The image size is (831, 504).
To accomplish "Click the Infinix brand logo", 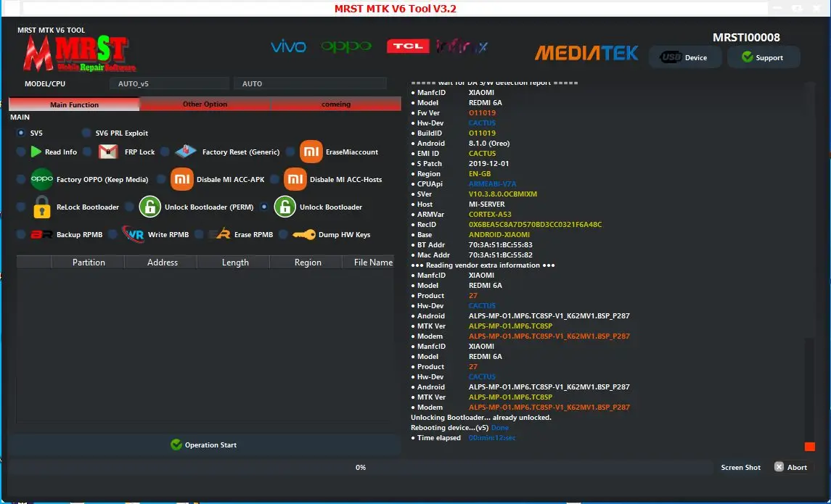I will tap(462, 46).
